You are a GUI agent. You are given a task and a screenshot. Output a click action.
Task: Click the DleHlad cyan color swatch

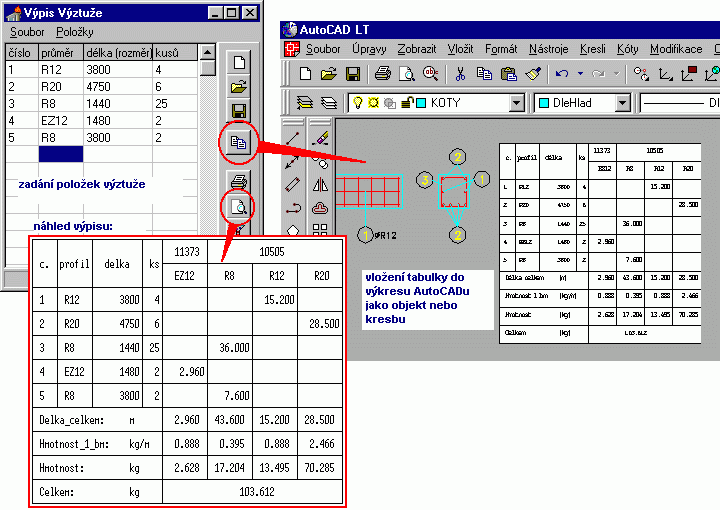point(544,103)
